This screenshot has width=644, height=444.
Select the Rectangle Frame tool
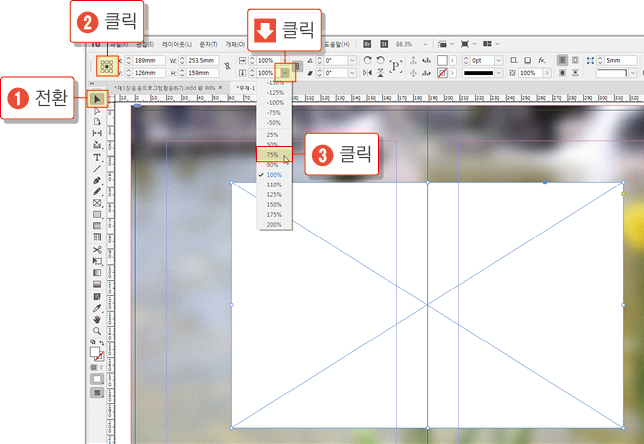click(97, 203)
